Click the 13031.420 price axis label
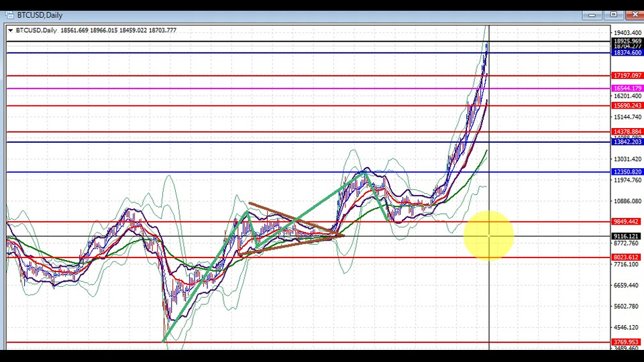 coord(627,160)
